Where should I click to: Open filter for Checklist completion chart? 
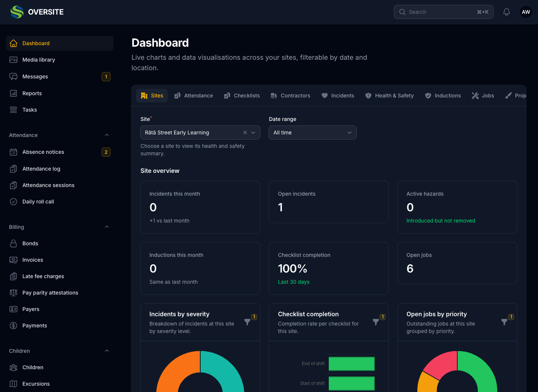coord(376,322)
